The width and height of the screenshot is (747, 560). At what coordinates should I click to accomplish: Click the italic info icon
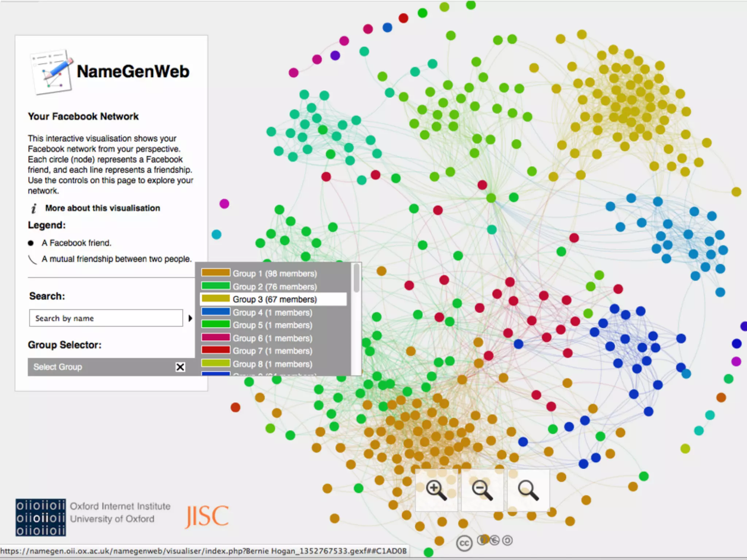point(34,208)
